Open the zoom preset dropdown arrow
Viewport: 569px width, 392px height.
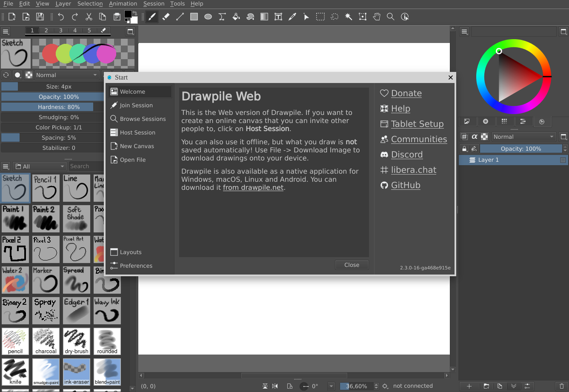(331, 386)
